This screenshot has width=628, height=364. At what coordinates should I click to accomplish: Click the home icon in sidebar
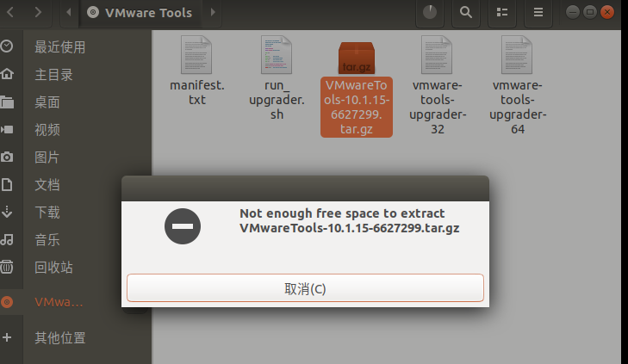7,74
